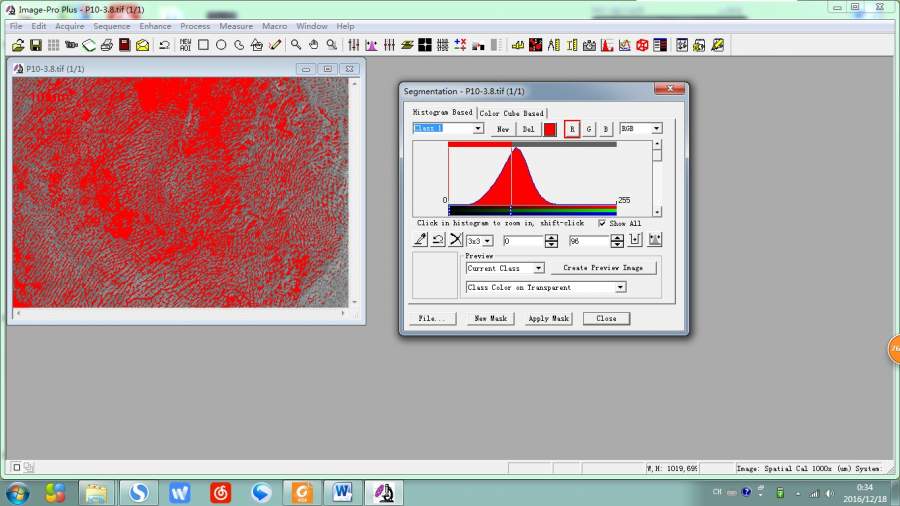The width and height of the screenshot is (900, 506).
Task: Expand the Class 1 dropdown
Action: coord(478,129)
